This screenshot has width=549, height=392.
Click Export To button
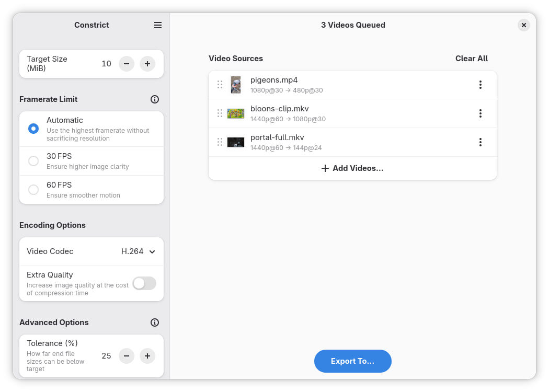tap(352, 361)
